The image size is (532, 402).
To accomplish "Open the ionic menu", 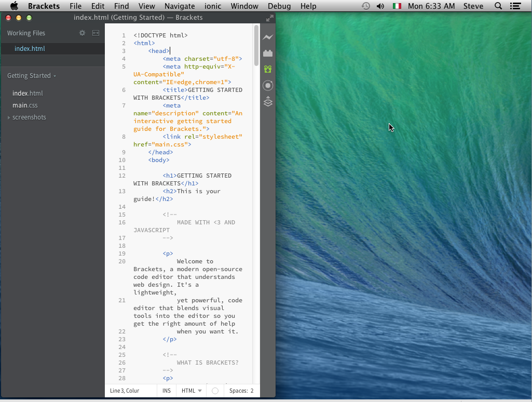I will pyautogui.click(x=213, y=6).
